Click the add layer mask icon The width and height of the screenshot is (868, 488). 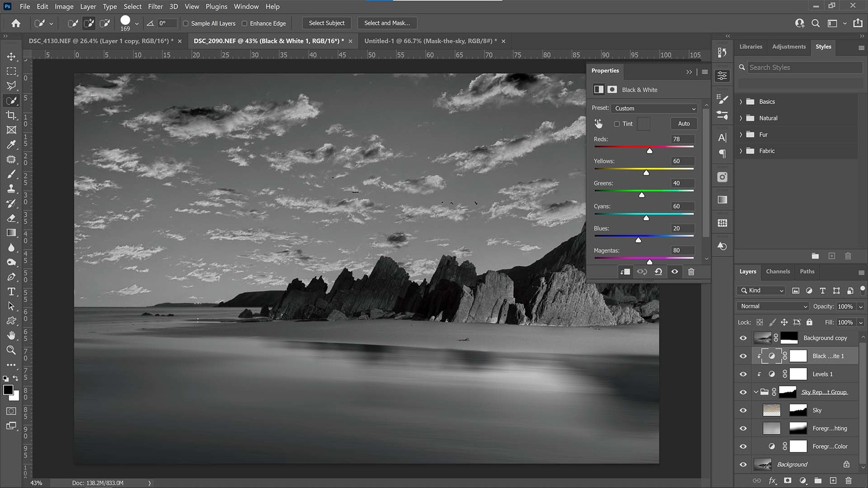787,480
